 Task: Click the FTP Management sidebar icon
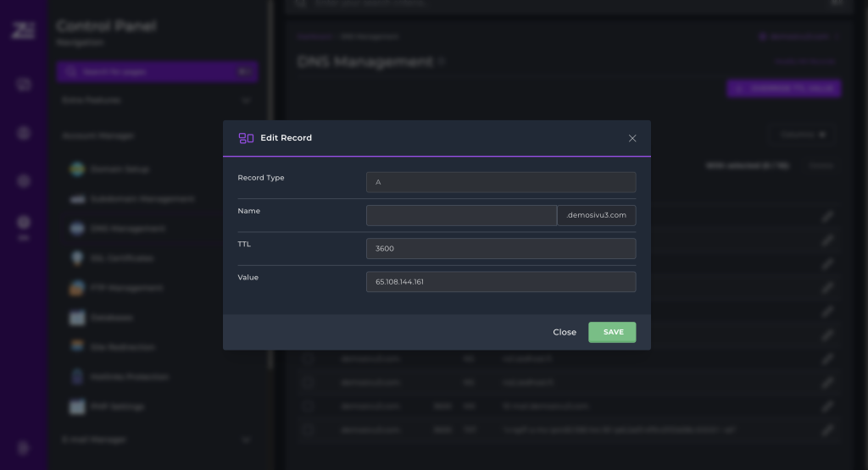click(77, 288)
